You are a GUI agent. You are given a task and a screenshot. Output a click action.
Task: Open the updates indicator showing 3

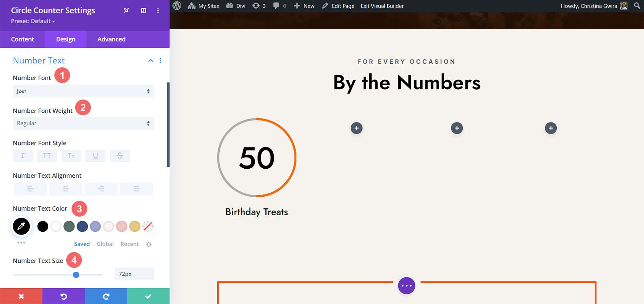pos(259,6)
